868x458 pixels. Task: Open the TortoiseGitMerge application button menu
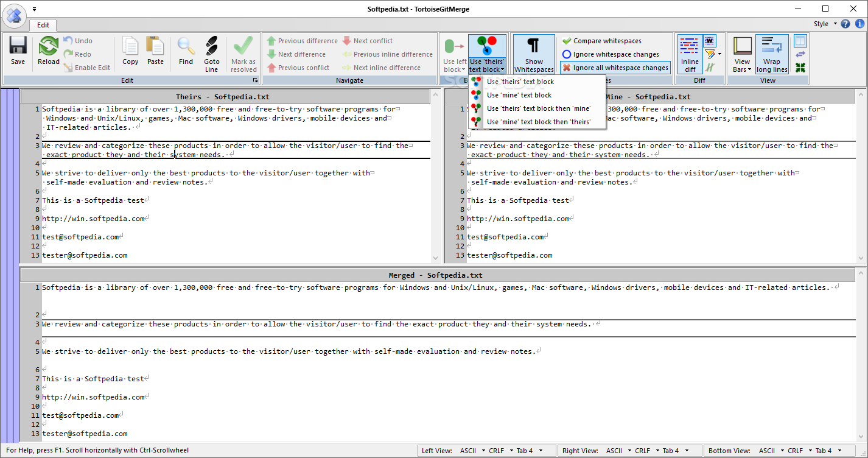pyautogui.click(x=13, y=15)
